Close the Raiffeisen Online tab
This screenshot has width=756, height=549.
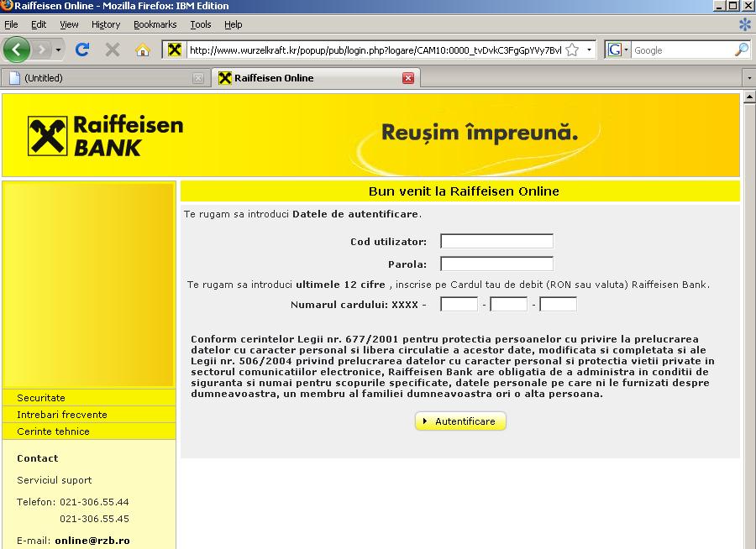pos(408,78)
